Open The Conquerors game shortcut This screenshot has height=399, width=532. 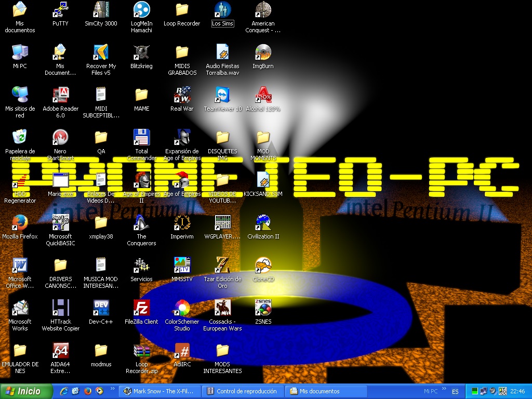point(141,230)
